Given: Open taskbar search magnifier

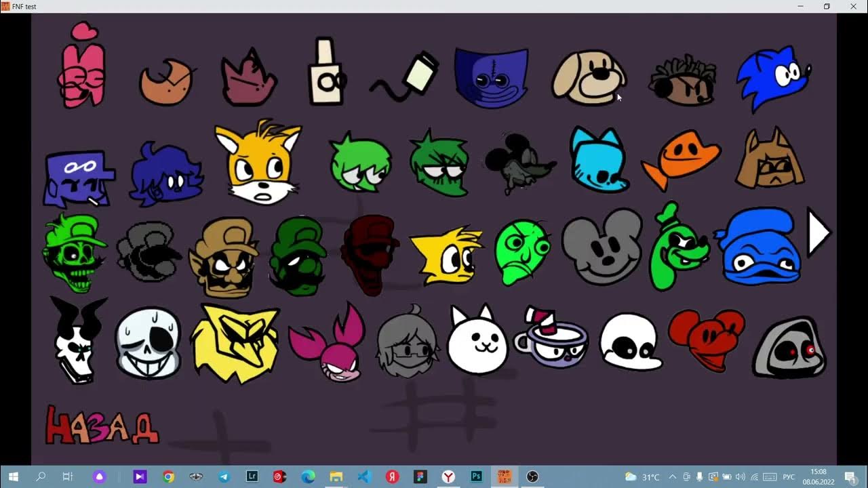Looking at the screenshot, I should point(41,476).
